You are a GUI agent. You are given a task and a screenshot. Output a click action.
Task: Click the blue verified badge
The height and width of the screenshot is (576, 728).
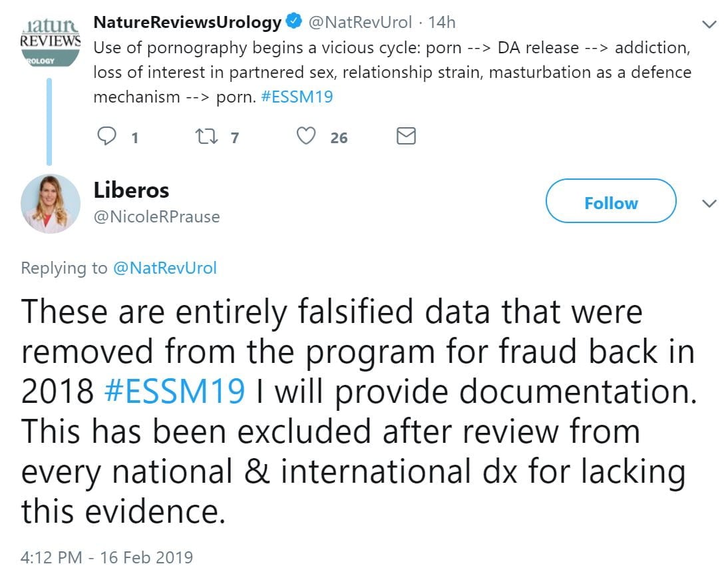(x=293, y=22)
